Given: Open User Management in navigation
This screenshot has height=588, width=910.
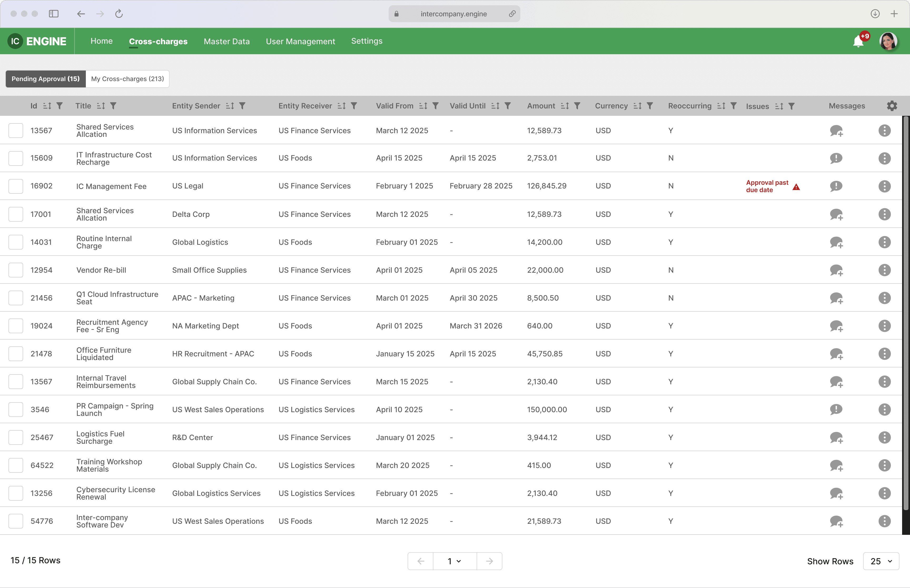Looking at the screenshot, I should coord(300,41).
